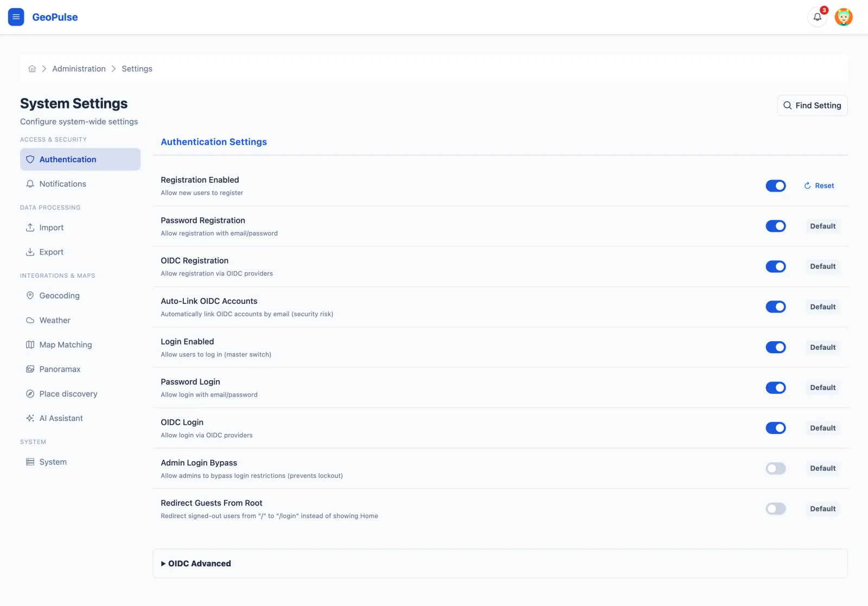Click the AI Assistant sparkle icon

click(30, 418)
